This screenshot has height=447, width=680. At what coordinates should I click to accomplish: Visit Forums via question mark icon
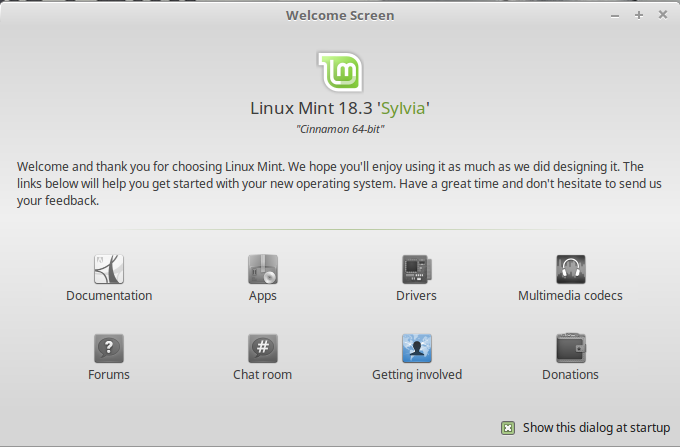[x=109, y=348]
